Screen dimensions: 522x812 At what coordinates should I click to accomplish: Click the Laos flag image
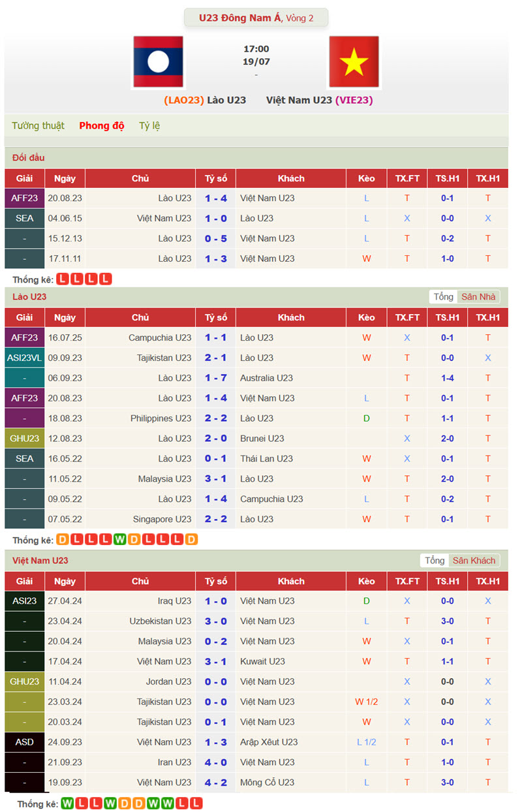(158, 62)
